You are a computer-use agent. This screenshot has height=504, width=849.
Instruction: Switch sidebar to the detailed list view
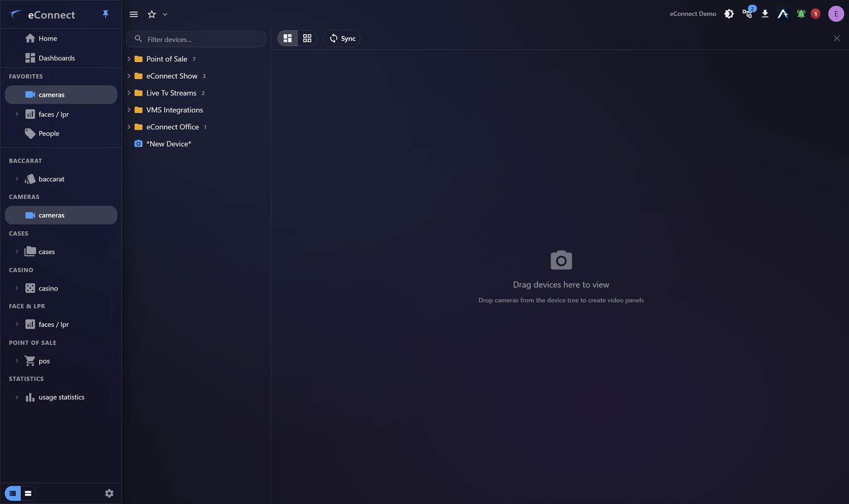coord(13,493)
